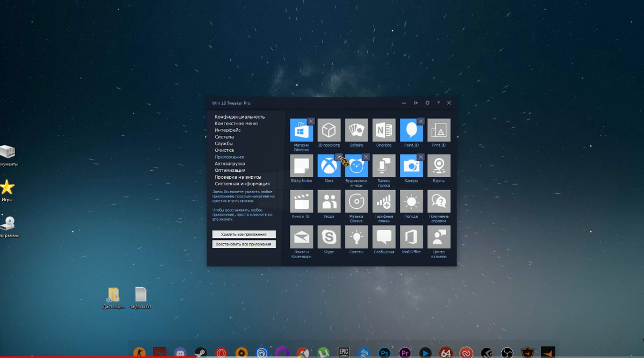The image size is (644, 358).
Task: Open Win 10 Tweaker settings gear
Action: [428, 103]
